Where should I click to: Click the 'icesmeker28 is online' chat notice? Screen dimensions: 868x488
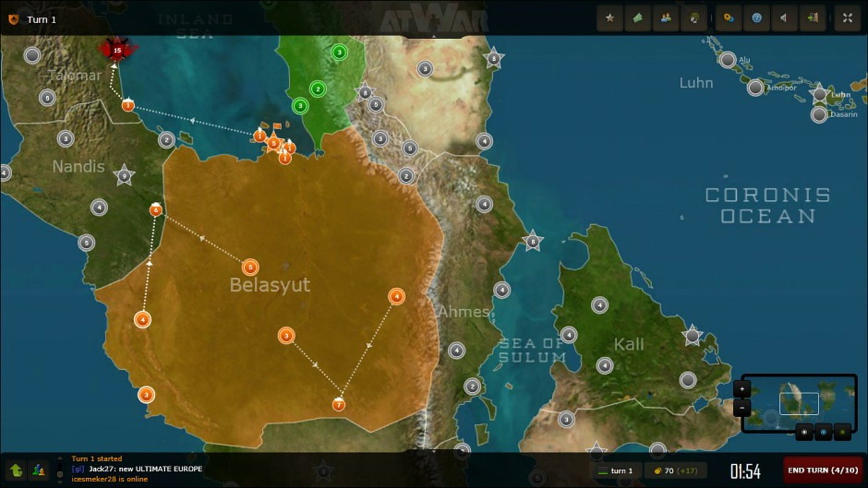click(x=109, y=479)
